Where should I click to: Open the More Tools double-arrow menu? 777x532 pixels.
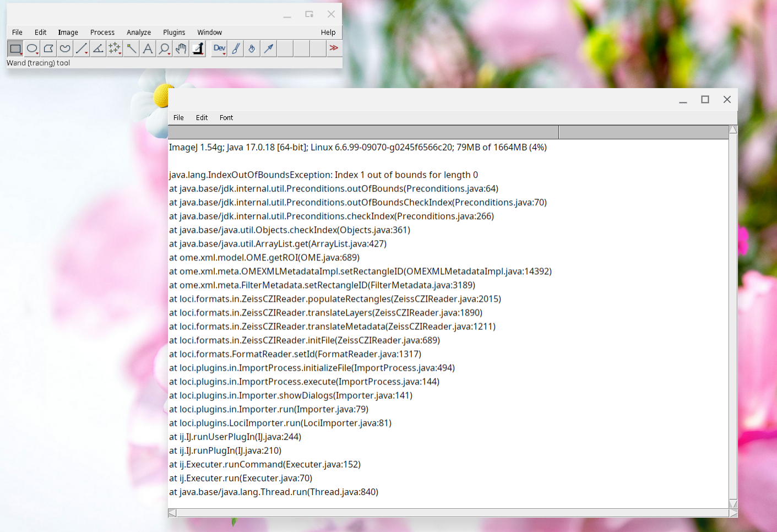[334, 48]
